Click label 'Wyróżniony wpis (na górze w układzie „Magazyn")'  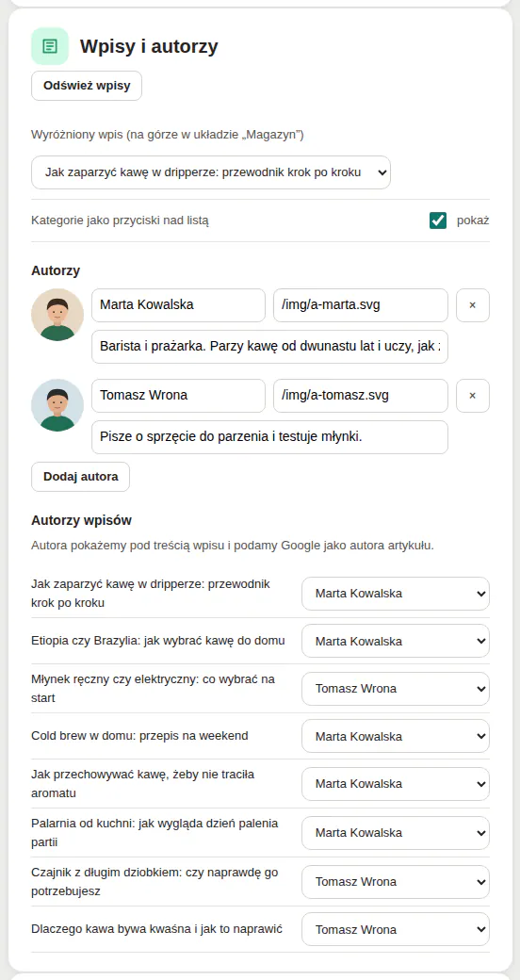(x=168, y=135)
